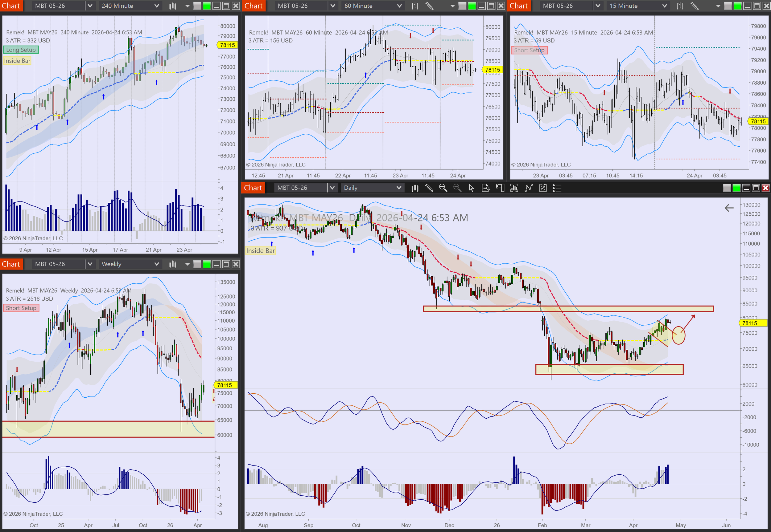Click the zoom in icon on Daily chart

pyautogui.click(x=443, y=188)
